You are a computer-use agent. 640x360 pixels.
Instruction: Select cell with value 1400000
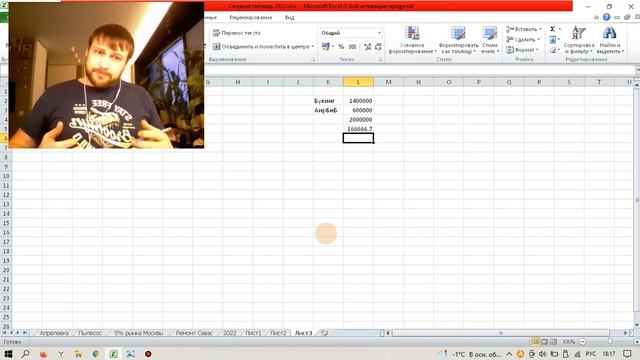[x=358, y=100]
